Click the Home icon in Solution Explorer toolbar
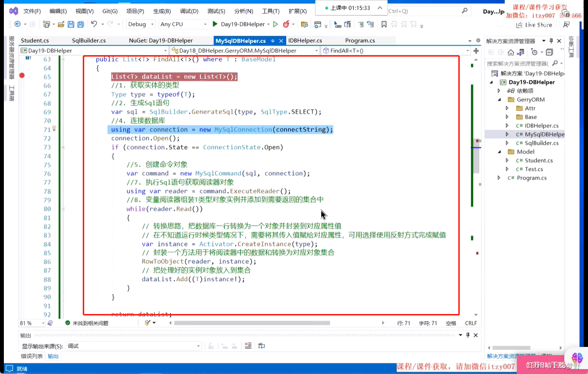 pos(511,52)
